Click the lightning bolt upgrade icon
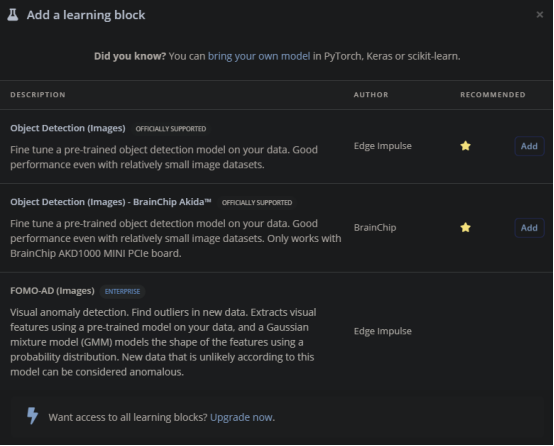The width and height of the screenshot is (554, 446). (x=33, y=416)
